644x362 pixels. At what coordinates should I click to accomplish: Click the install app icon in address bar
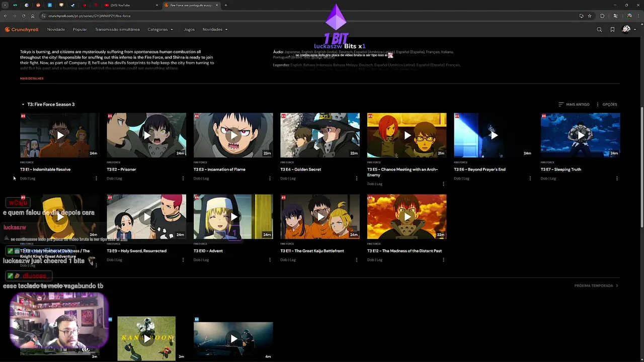point(582,16)
